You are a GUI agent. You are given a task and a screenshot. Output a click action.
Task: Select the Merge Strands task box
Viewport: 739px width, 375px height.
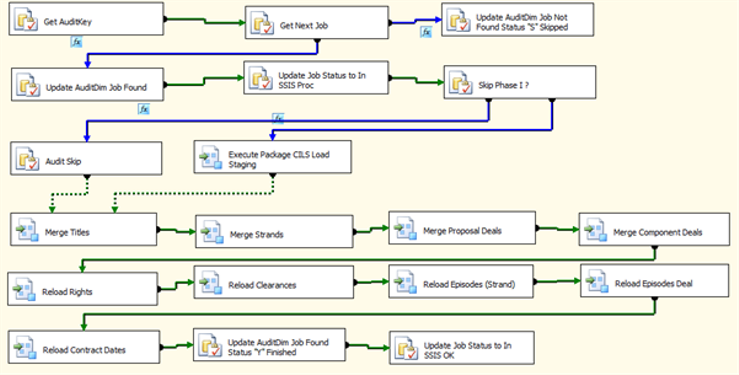[x=274, y=231]
